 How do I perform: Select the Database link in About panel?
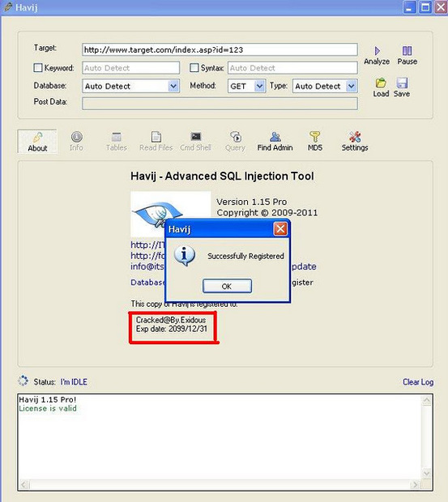pyautogui.click(x=147, y=283)
